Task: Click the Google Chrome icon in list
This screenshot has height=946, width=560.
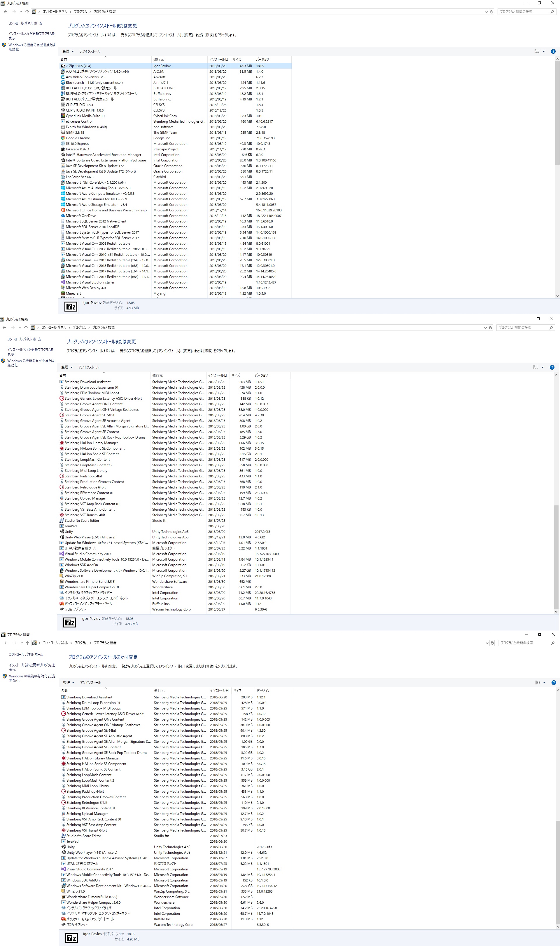Action: pyautogui.click(x=63, y=138)
